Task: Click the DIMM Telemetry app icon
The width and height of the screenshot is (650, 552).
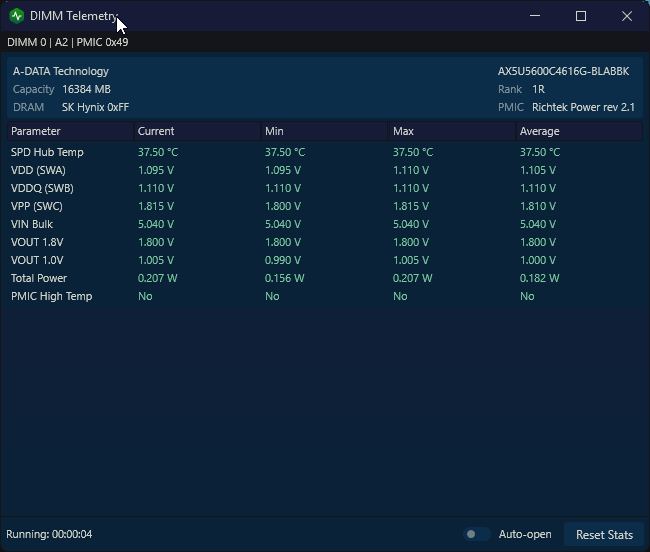Action: pyautogui.click(x=17, y=16)
